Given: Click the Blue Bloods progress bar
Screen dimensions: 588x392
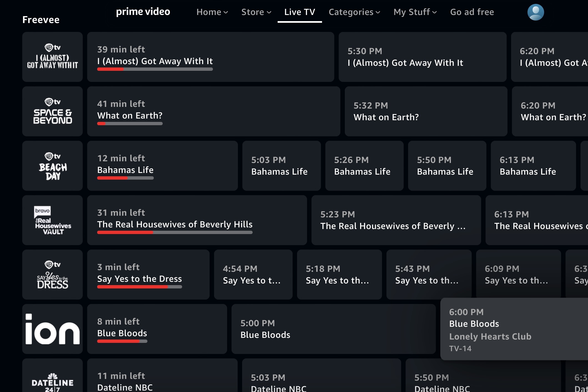Looking at the screenshot, I should pos(122,341).
